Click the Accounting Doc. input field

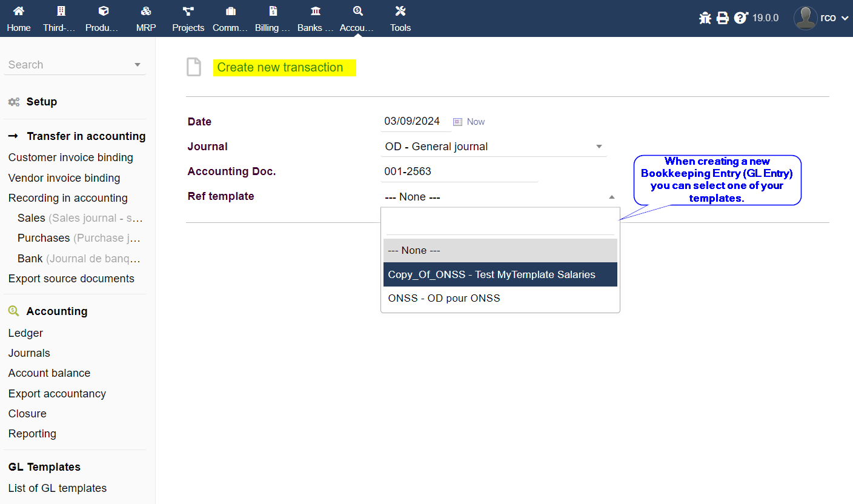point(459,171)
